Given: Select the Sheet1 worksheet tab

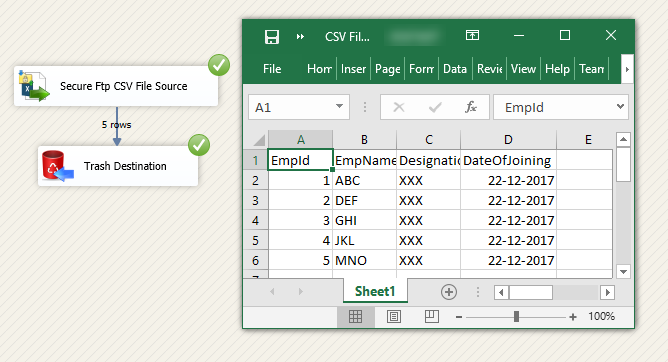Looking at the screenshot, I should click(x=375, y=291).
